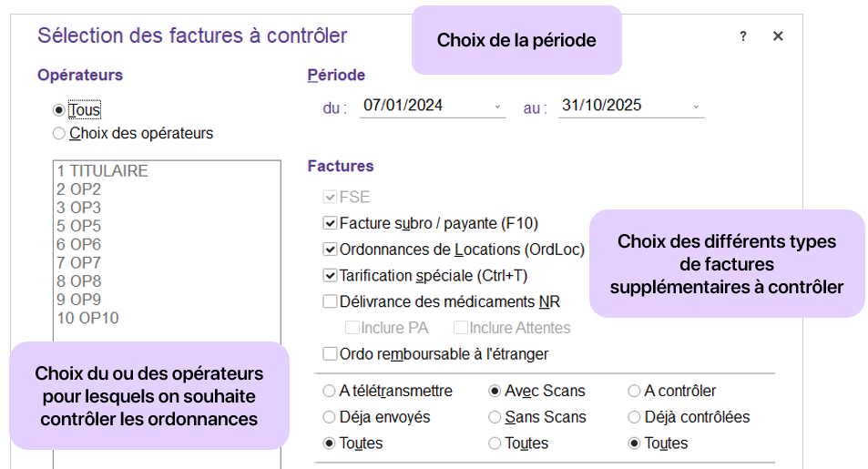
Task: Click the help question mark icon
Action: pos(743,36)
